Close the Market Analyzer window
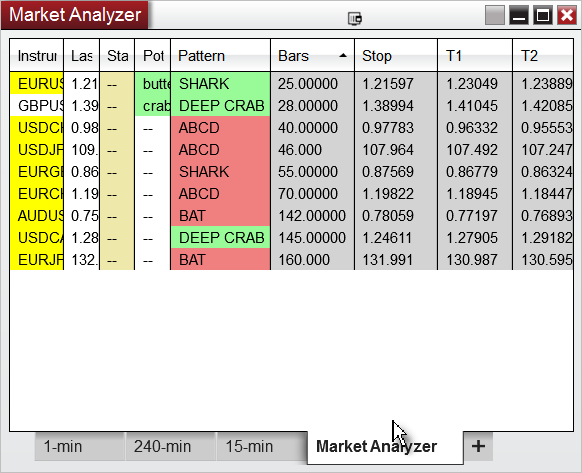582x473 pixels. 567,15
